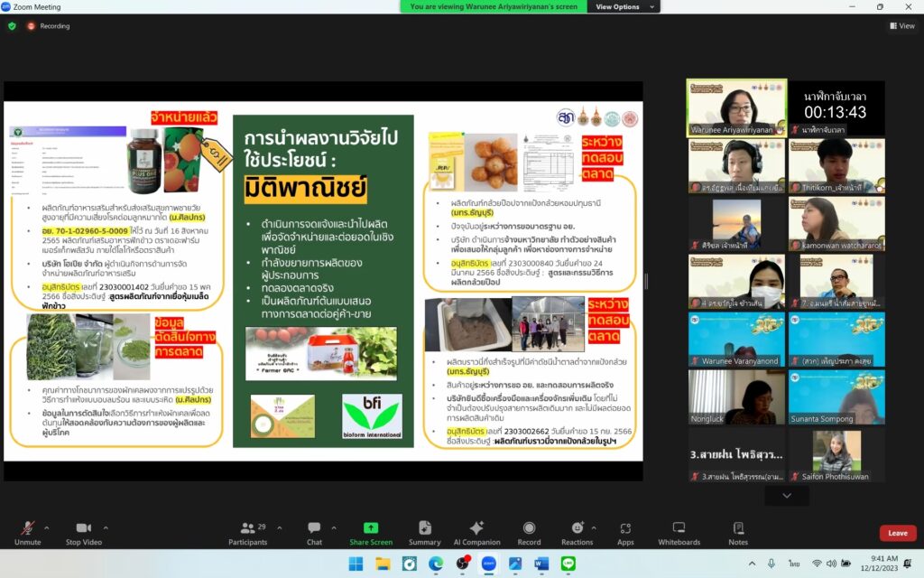Click the red Leave button

(897, 533)
